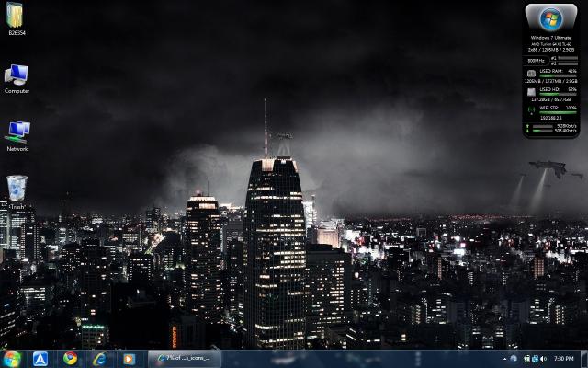Open the clock showing 7:30 PM
This screenshot has width=588, height=368.
pos(563,359)
